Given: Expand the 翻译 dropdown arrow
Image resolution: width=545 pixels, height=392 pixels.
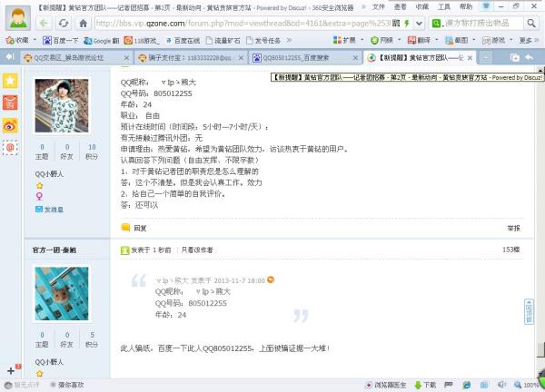Looking at the screenshot, I should (x=437, y=40).
